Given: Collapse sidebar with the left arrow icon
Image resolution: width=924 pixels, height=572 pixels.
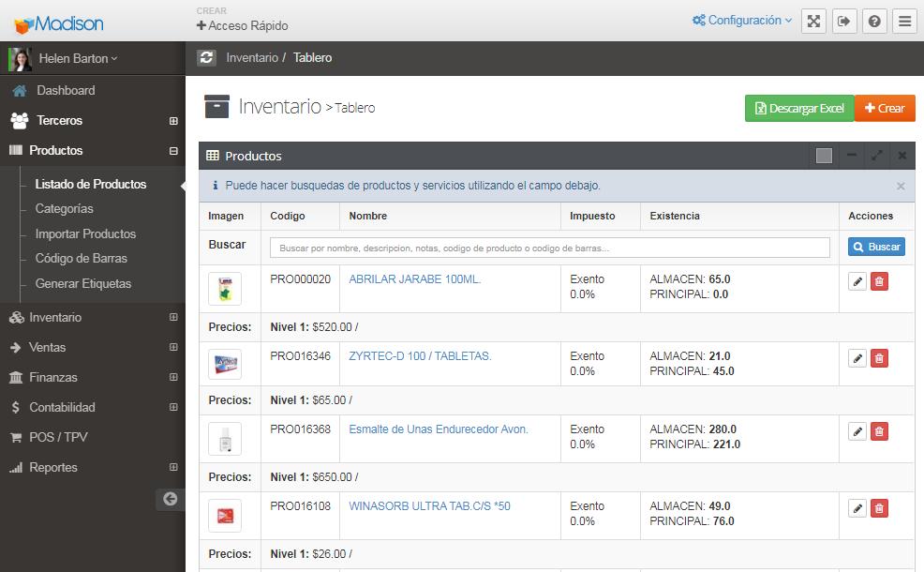Looking at the screenshot, I should click(x=170, y=499).
